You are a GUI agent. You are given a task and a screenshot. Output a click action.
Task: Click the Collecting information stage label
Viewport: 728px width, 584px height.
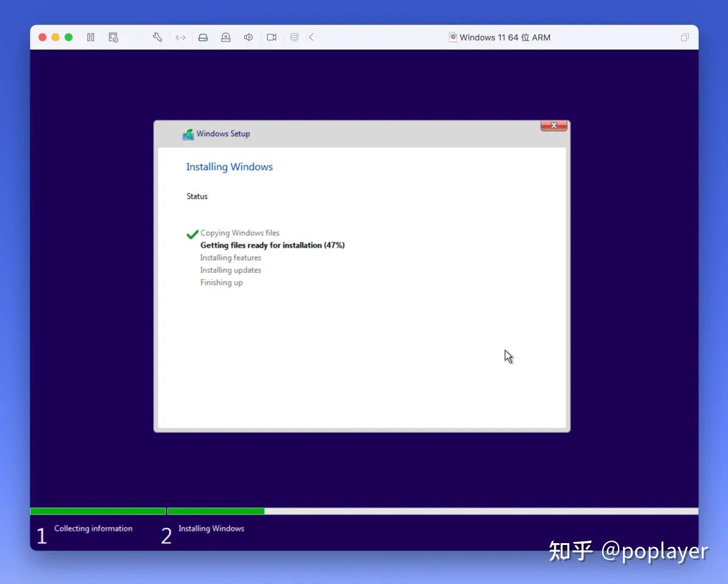point(93,528)
